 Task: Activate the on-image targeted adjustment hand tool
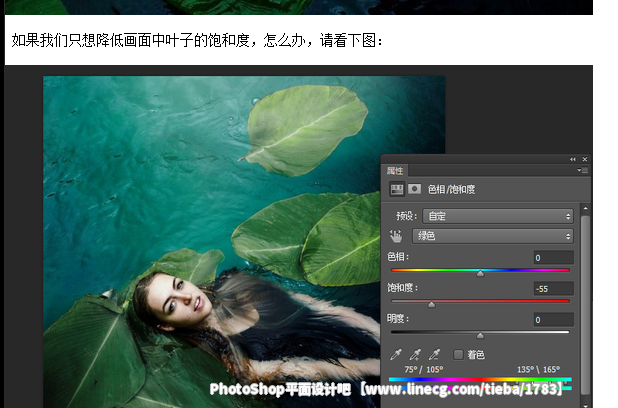[x=396, y=236]
